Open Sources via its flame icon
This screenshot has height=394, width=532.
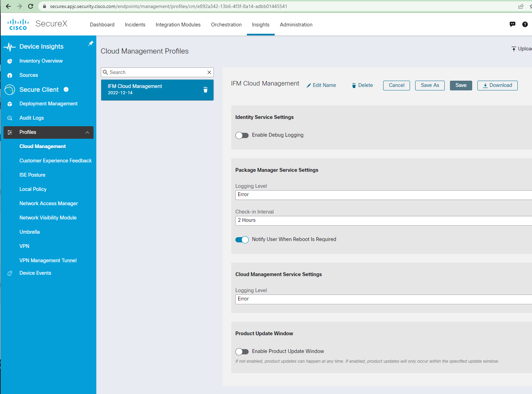pos(10,75)
